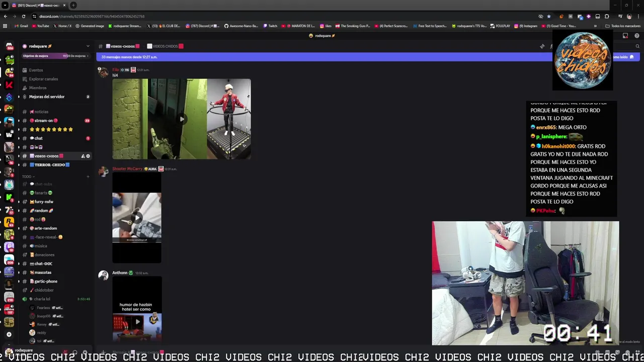
Task: Open Chrome apps grid in bookmarks bar
Action: [x=5, y=26]
